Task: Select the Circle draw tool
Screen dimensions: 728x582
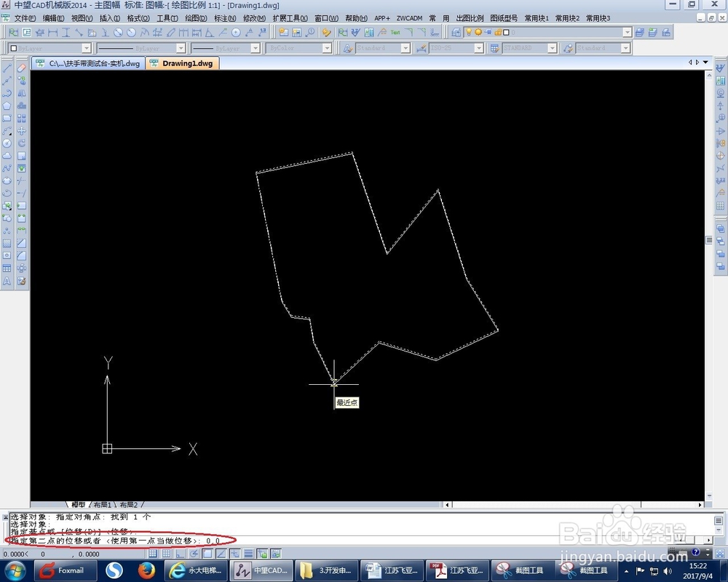Action: (7, 143)
